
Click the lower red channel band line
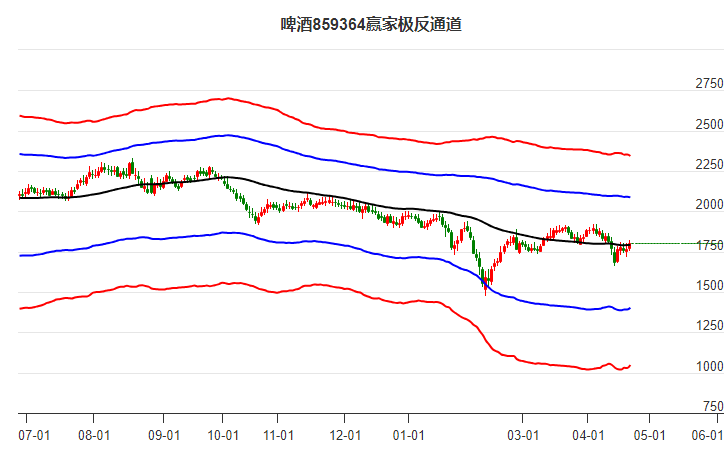pyautogui.click(x=324, y=286)
